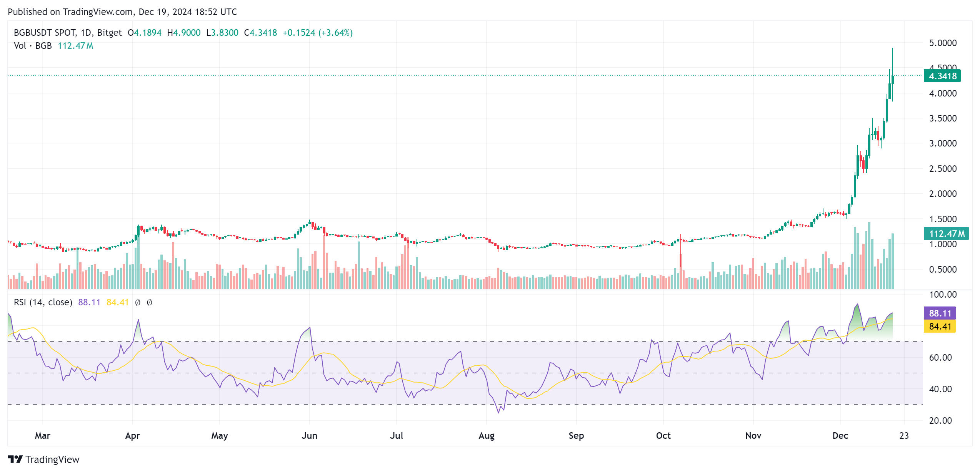This screenshot has width=980, height=473.
Task: Click the current price label 4.3418
Action: click(x=942, y=76)
